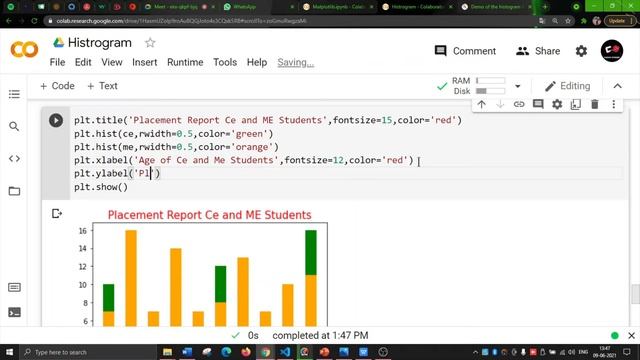
Task: Switch to the WhatsApp browser tab
Action: tap(259, 7)
